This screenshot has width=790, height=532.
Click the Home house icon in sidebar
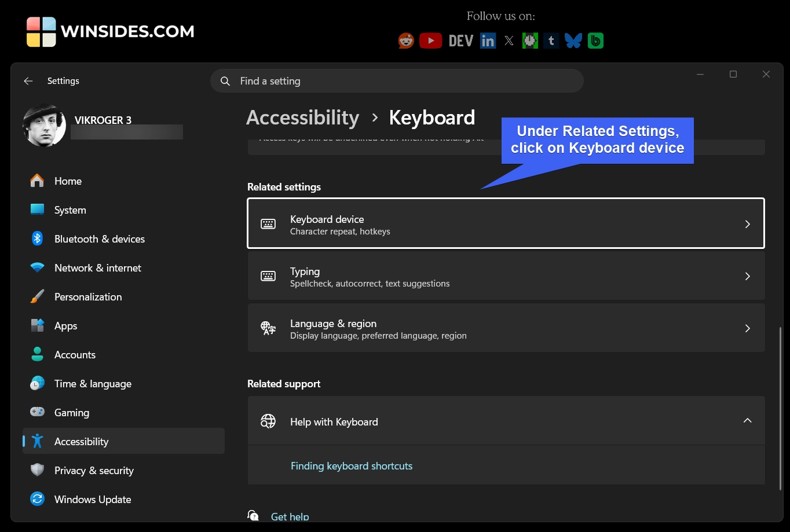point(37,181)
